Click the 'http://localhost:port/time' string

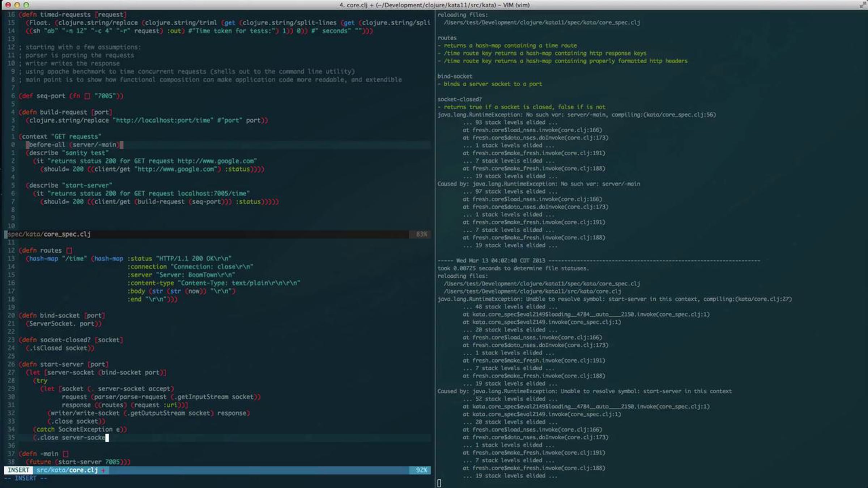(163, 120)
